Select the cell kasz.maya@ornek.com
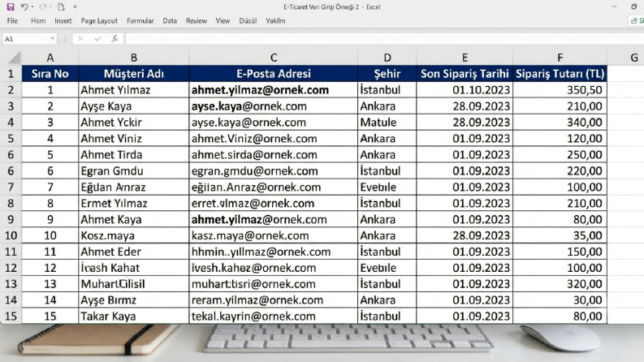644x362 pixels. point(274,235)
